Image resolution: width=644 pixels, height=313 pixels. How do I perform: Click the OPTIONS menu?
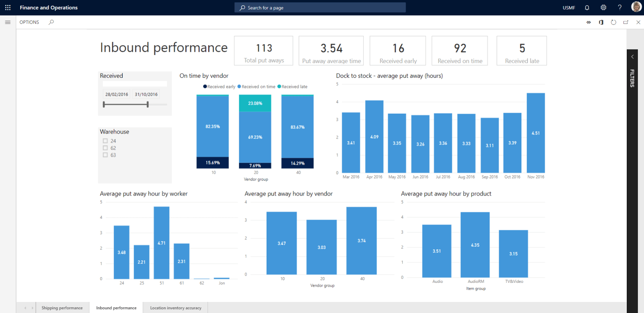click(x=29, y=22)
